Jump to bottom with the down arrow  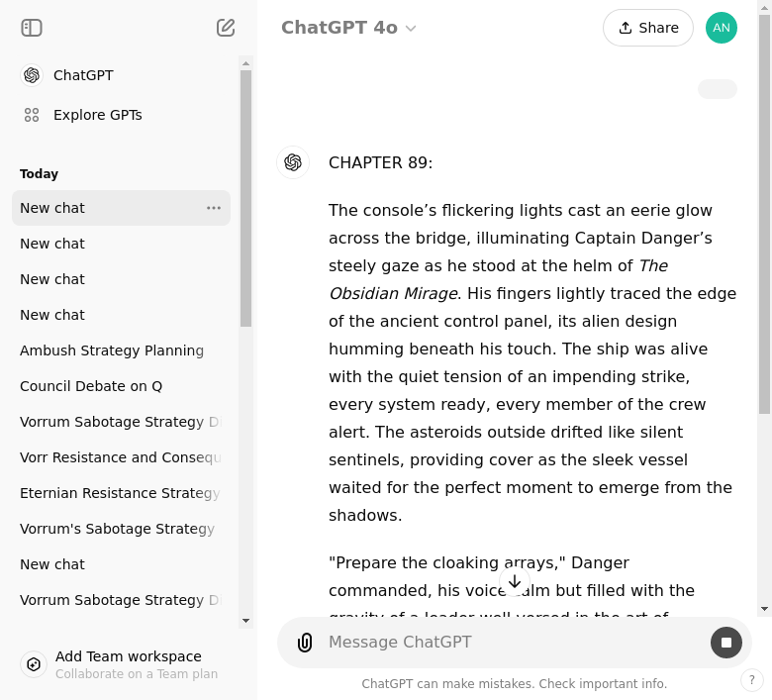515,581
